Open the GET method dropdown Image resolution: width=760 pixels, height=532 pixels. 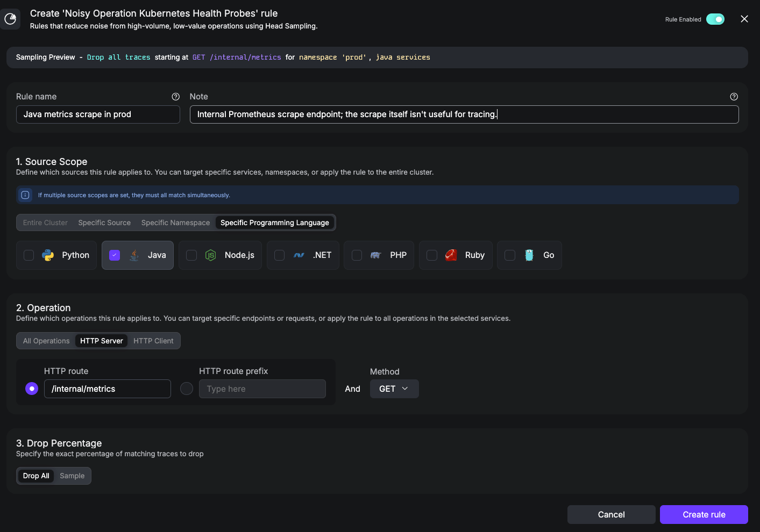(394, 389)
